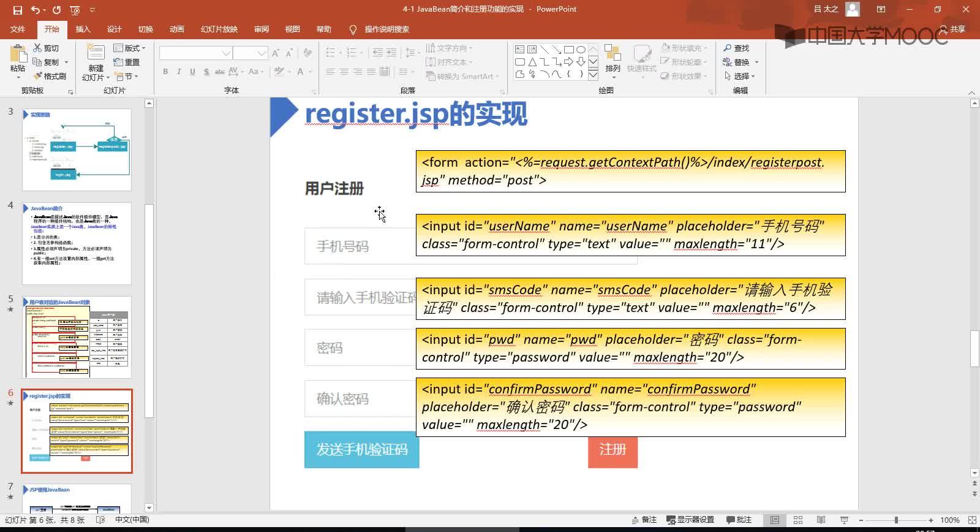Toggle Notes (备注) pane in status bar
The height and width of the screenshot is (532, 980).
pyautogui.click(x=644, y=520)
